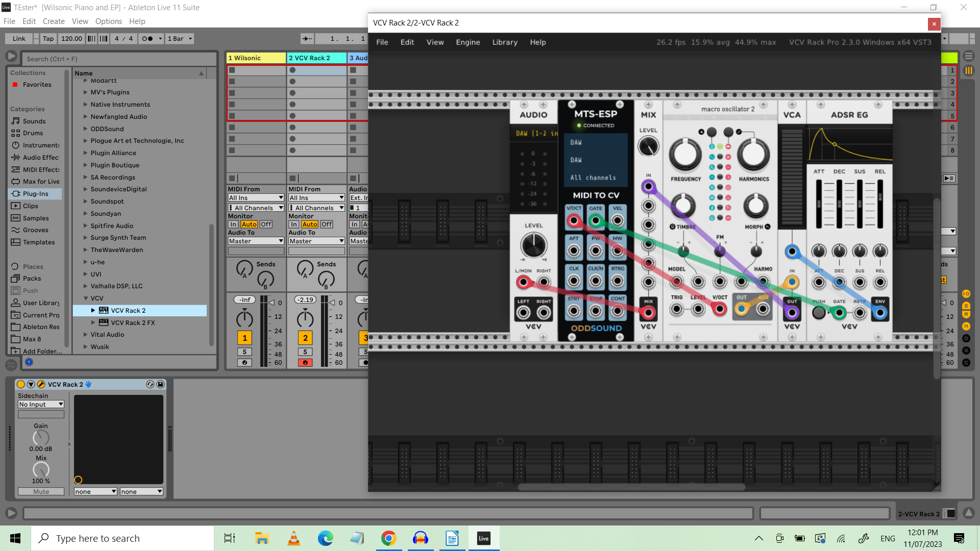Open the Ableton Create menu
980x551 pixels.
(x=54, y=21)
